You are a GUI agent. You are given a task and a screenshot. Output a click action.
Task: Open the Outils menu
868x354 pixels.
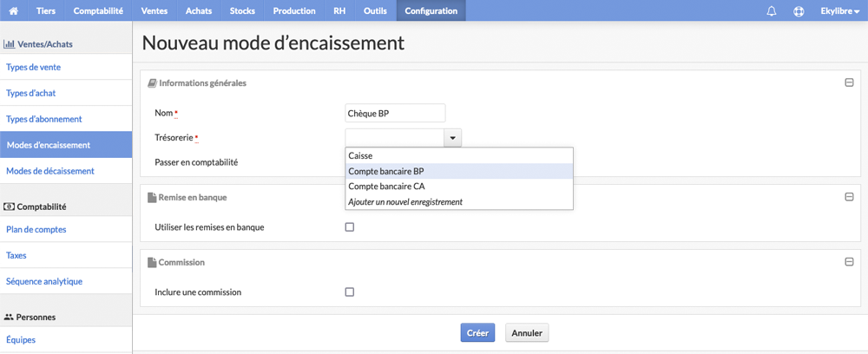(375, 10)
